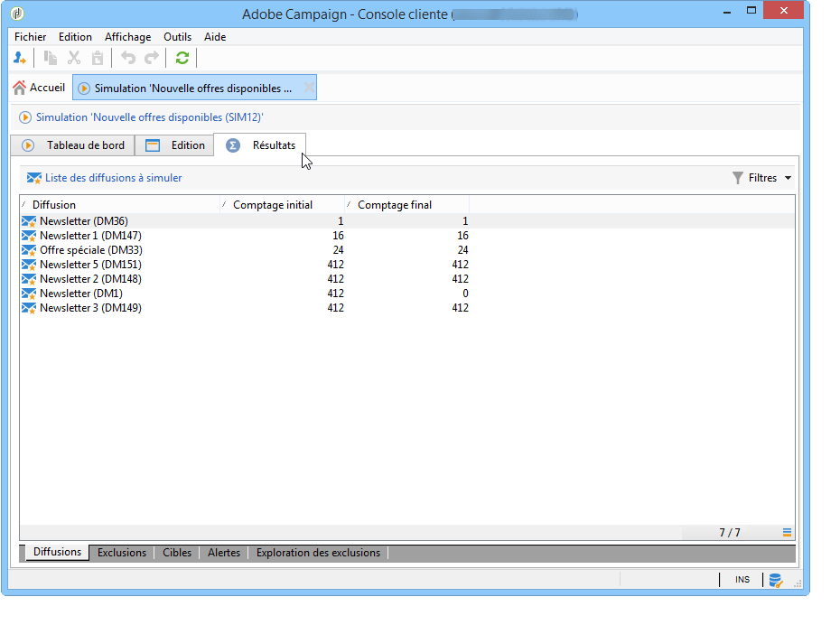The image size is (840, 625).
Task: Click envelope icon of Newsletter (DM36) row
Action: (x=29, y=221)
